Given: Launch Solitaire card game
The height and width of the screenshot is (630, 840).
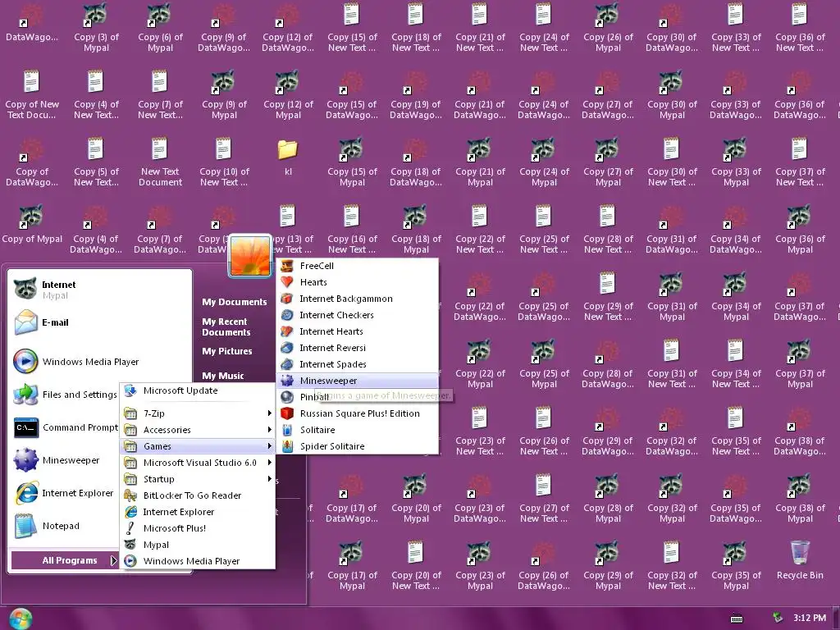Looking at the screenshot, I should click(x=358, y=430).
